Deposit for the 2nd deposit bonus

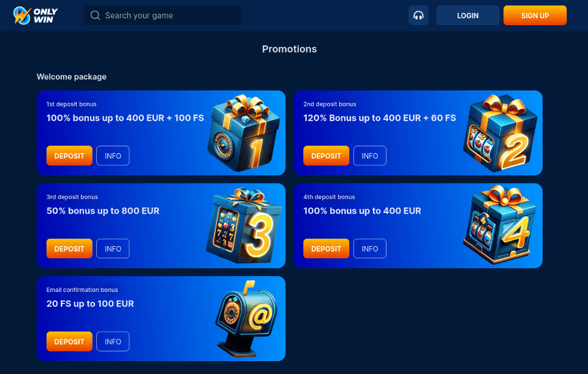pos(326,155)
